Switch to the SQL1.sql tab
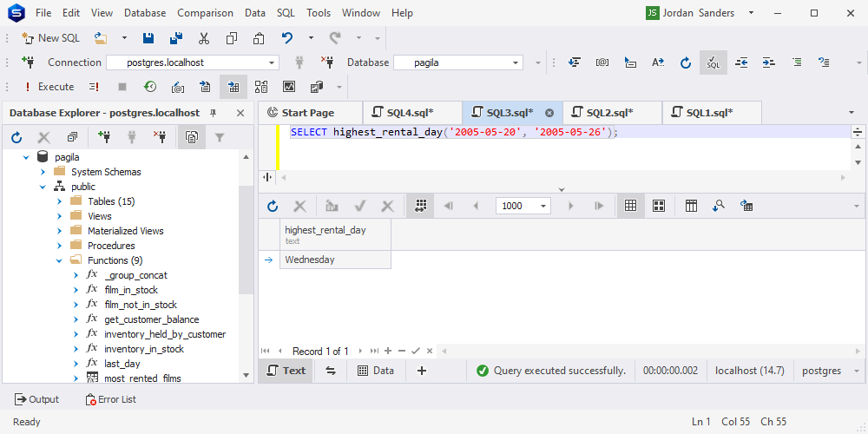868x434 pixels. pos(710,113)
